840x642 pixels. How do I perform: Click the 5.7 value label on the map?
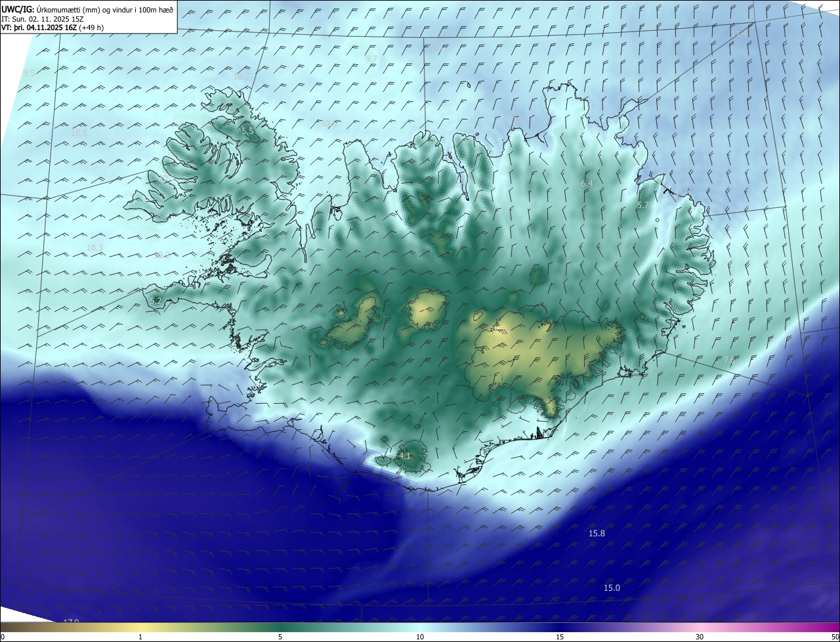tap(643, 205)
